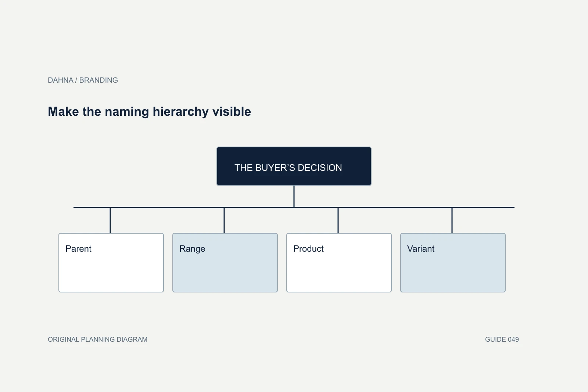Image resolution: width=588 pixels, height=392 pixels.
Task: Click the Parent box
Action: [111, 263]
